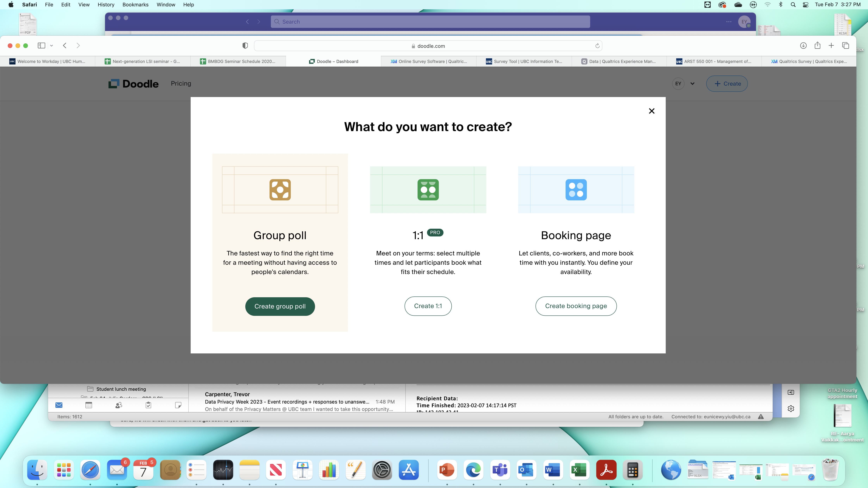Open the EY account avatar in Doodle

678,83
